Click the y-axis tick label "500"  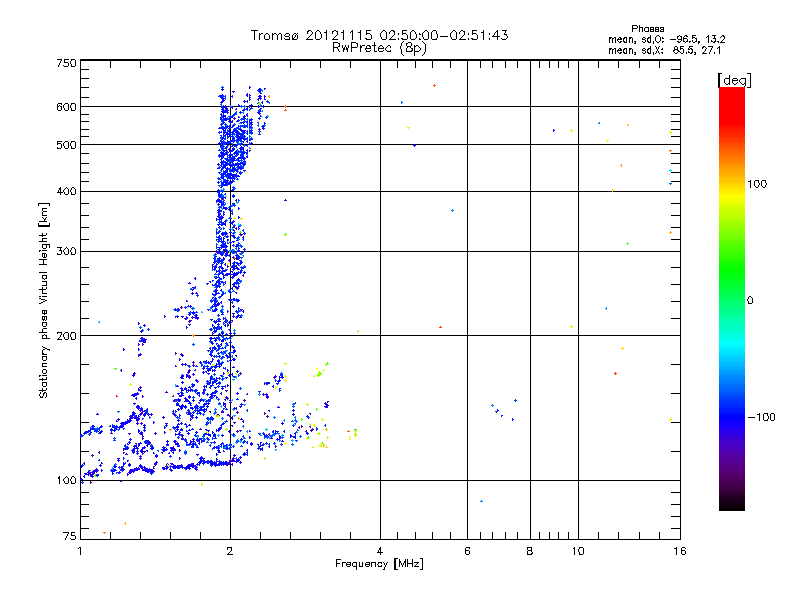pos(66,145)
